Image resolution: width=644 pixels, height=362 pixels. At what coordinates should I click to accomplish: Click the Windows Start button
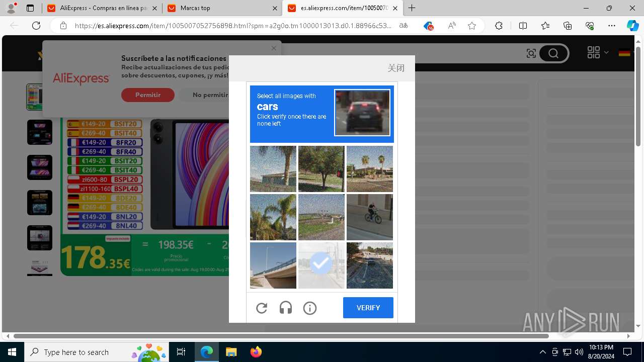(12, 352)
